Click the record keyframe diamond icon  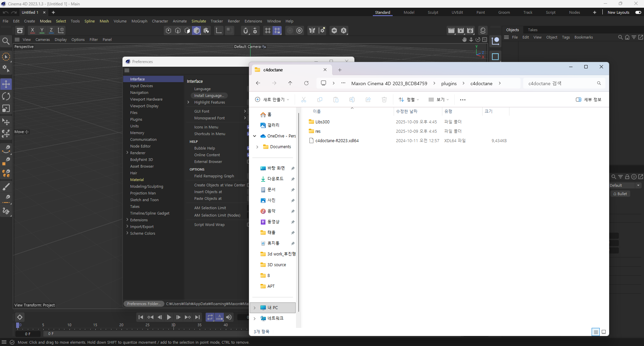click(x=20, y=317)
